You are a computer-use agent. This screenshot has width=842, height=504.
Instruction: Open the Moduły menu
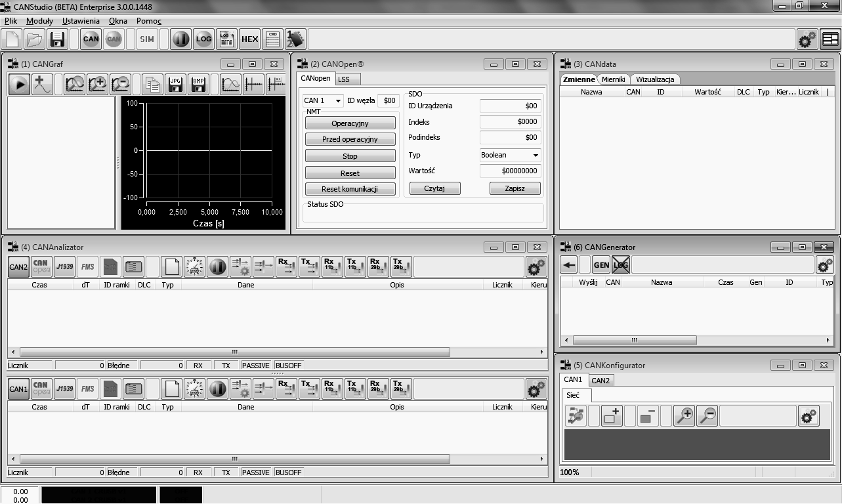tap(39, 21)
